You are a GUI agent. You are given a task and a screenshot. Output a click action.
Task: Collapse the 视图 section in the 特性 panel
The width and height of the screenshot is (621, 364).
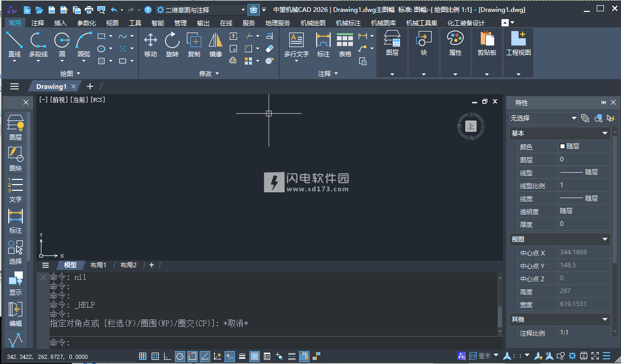pyautogui.click(x=605, y=239)
